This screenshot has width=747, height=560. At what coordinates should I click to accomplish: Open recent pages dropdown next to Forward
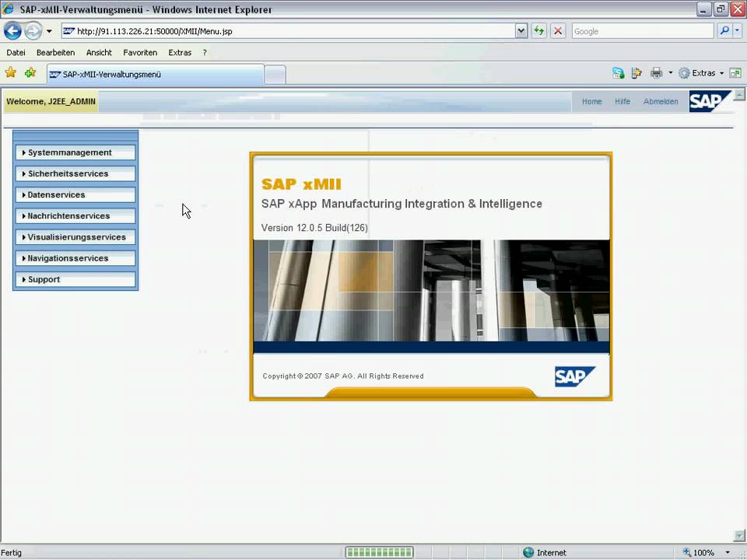49,31
